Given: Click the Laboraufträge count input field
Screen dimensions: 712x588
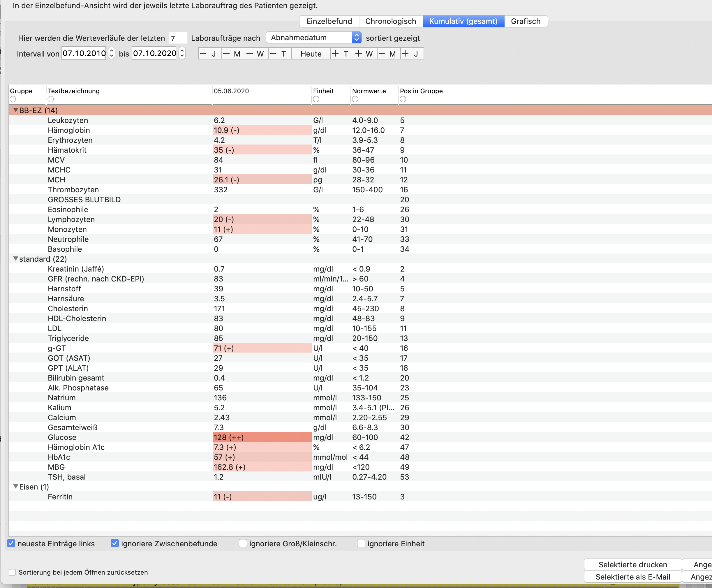Looking at the screenshot, I should click(178, 38).
